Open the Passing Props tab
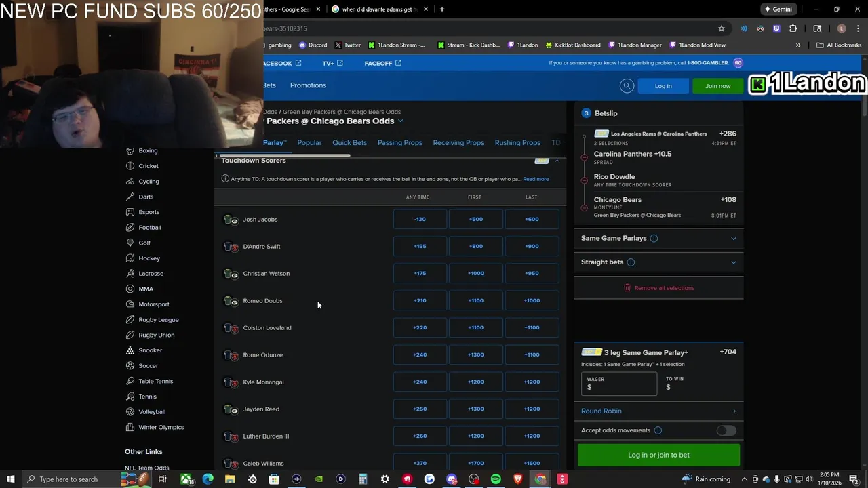868x488 pixels. [399, 143]
